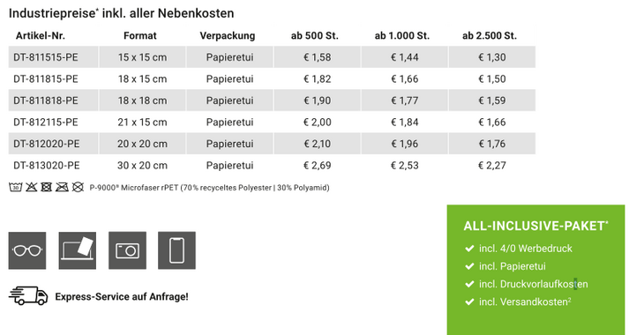This screenshot has height=335, width=644.
Task: Click the do-not-tumble-dry symbol
Action: pos(47,187)
